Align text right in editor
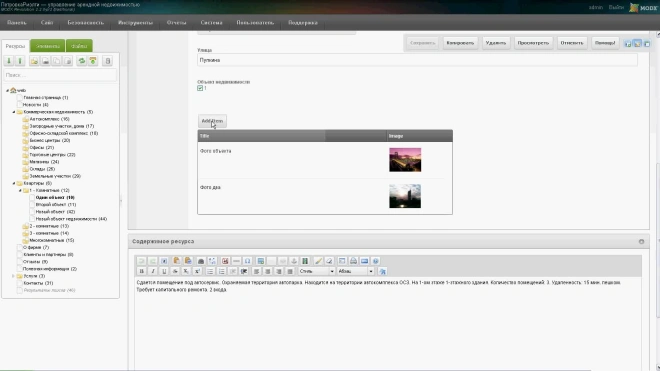The width and height of the screenshot is (660, 371). click(279, 271)
